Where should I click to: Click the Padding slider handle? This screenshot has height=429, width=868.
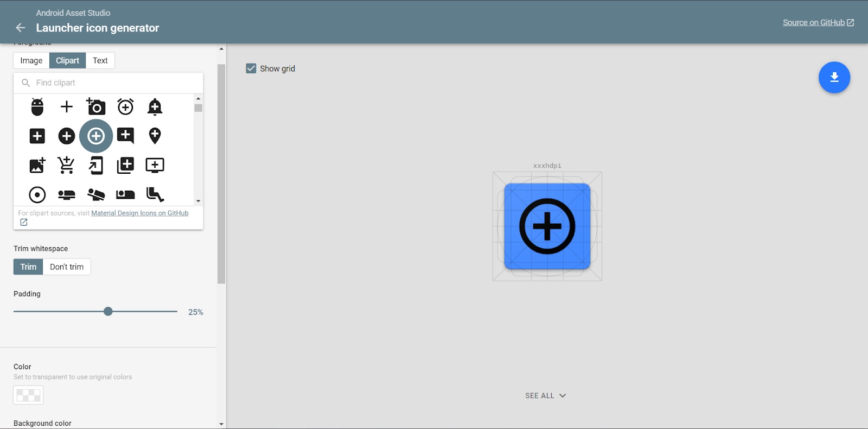[x=108, y=311]
